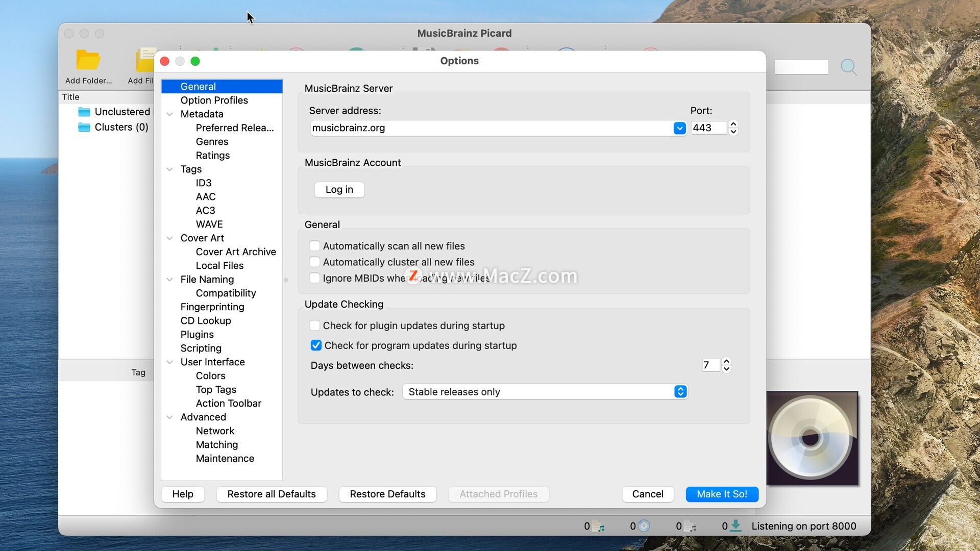Open the Maintenance options page

click(x=225, y=459)
